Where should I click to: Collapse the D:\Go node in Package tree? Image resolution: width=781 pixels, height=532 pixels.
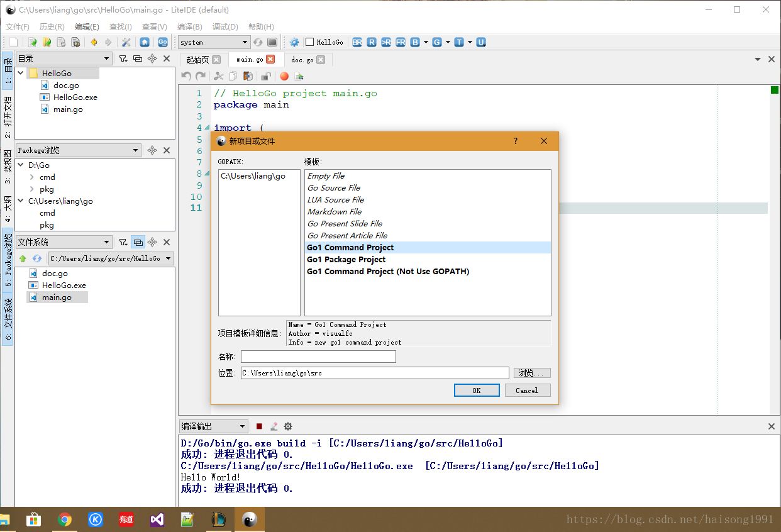pyautogui.click(x=21, y=165)
